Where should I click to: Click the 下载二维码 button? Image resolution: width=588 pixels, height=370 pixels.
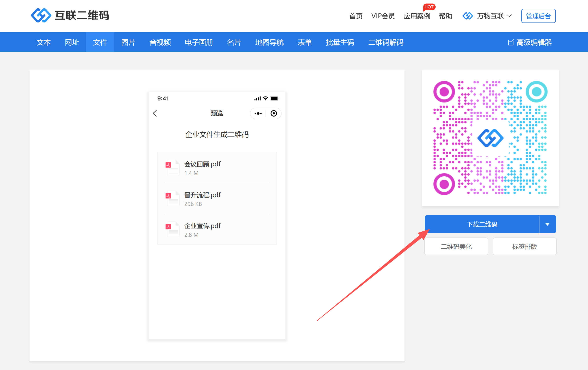click(481, 224)
